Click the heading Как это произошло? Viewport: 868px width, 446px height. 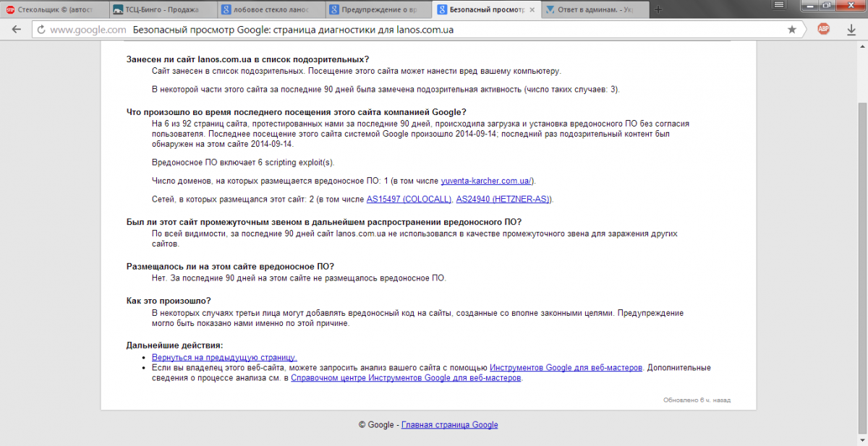coord(169,301)
